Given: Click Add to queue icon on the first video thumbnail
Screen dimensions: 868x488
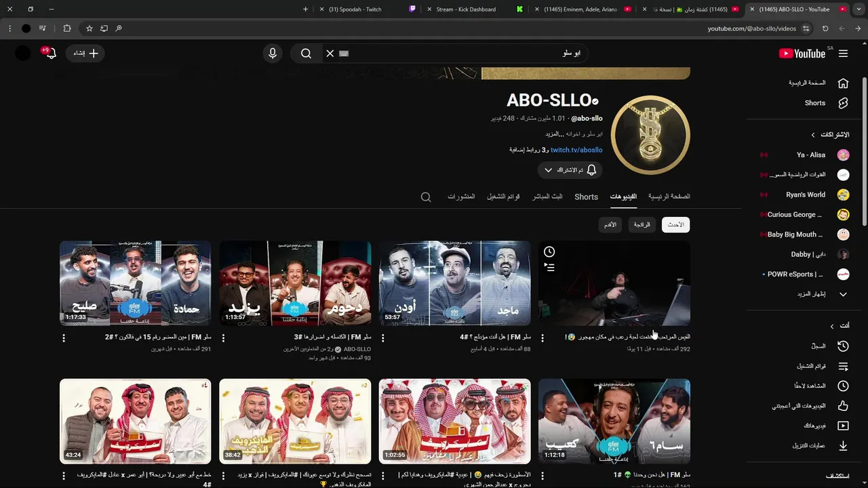Looking at the screenshot, I should [x=549, y=268].
